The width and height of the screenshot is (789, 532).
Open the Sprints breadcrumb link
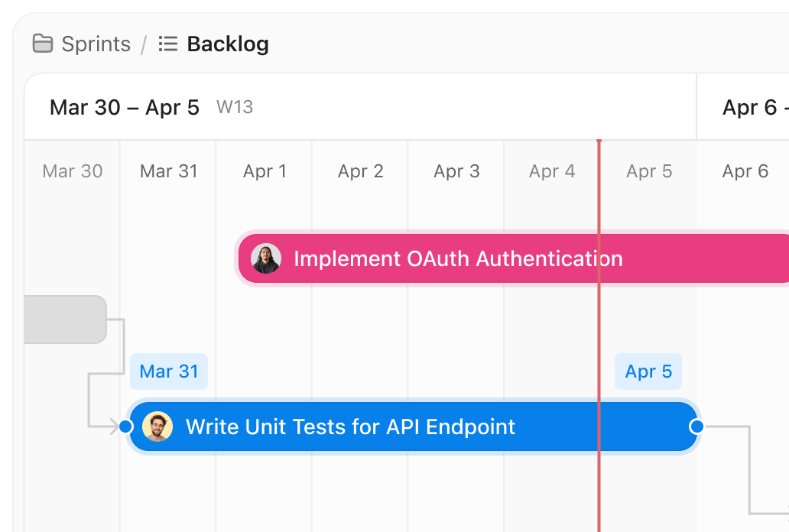point(95,44)
